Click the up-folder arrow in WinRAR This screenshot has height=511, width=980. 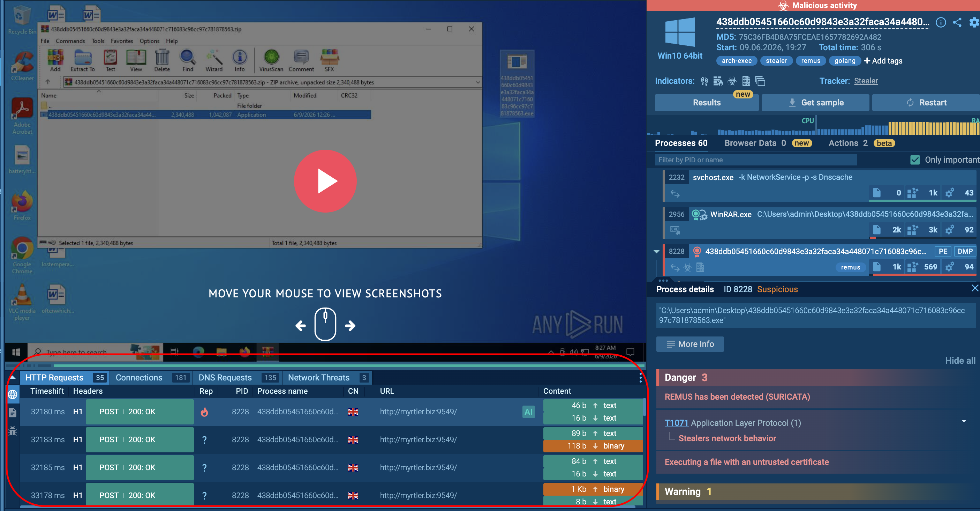click(48, 82)
